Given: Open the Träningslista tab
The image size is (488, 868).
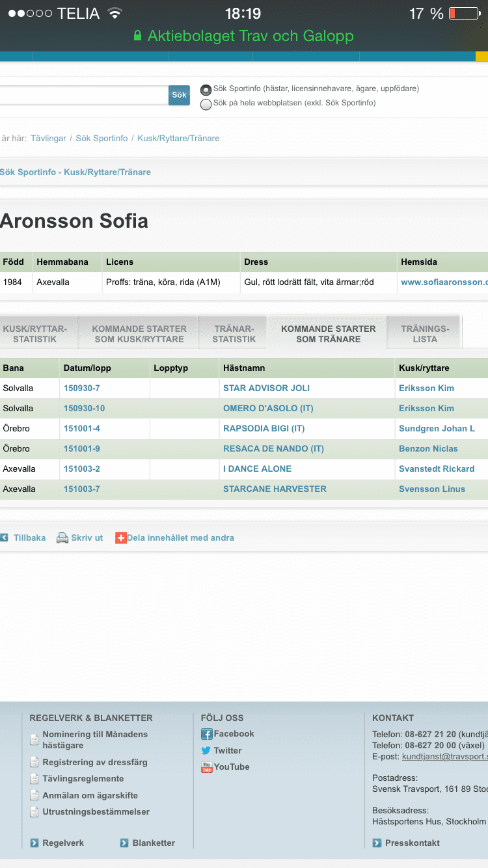Looking at the screenshot, I should point(425,334).
